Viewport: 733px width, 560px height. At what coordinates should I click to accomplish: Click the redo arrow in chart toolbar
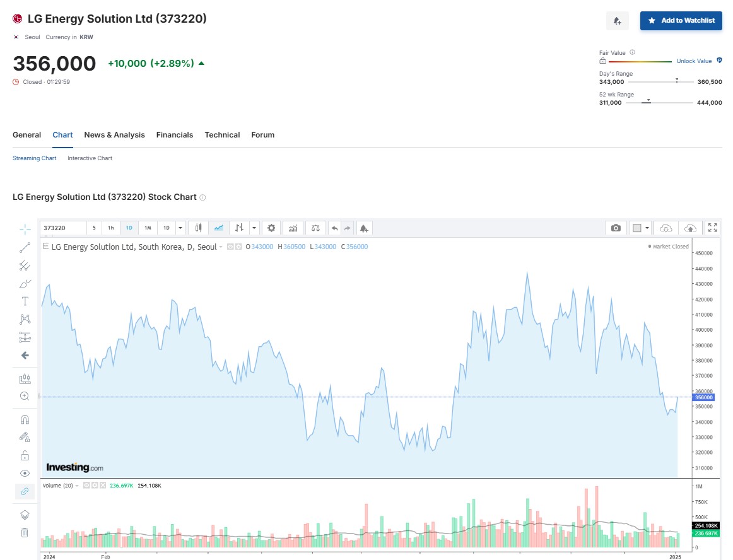click(x=348, y=228)
